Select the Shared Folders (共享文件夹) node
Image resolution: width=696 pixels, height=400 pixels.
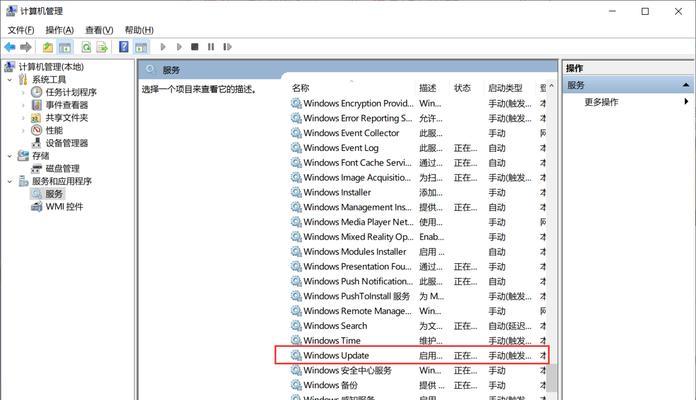(x=67, y=118)
